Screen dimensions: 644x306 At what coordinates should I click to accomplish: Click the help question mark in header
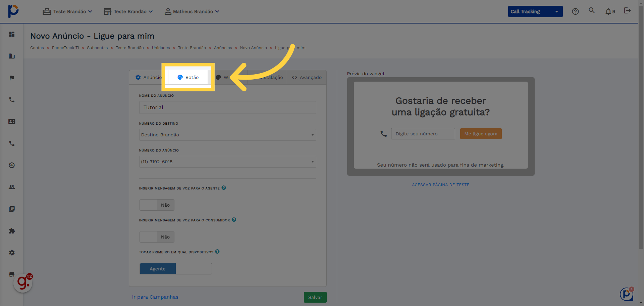(x=575, y=11)
